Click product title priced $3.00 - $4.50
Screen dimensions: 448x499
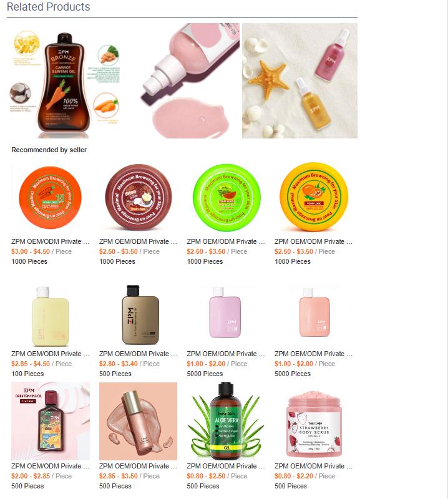point(51,241)
